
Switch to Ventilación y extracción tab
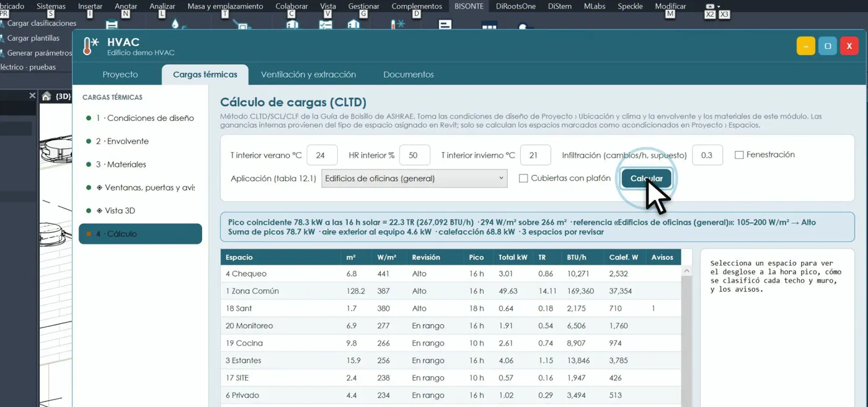(x=308, y=74)
